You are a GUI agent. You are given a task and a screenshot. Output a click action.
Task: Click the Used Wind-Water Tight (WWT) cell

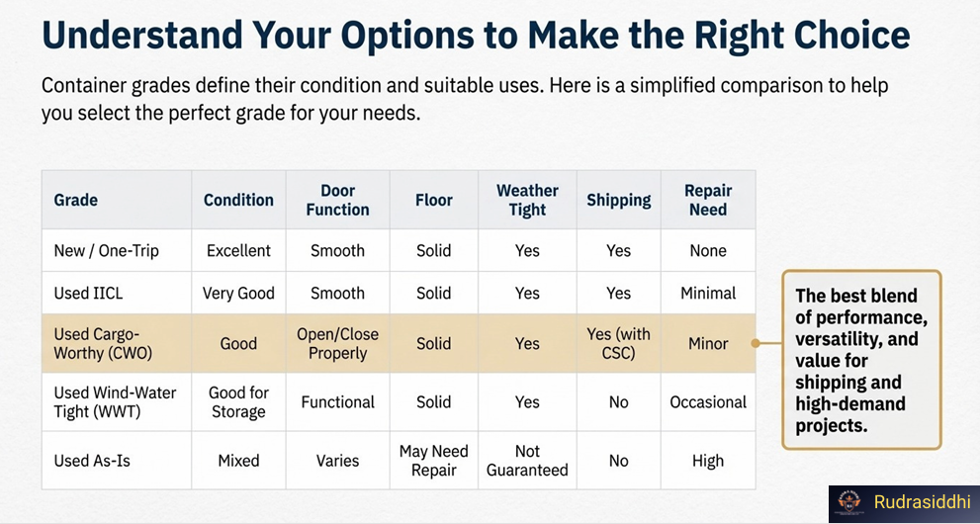point(115,402)
